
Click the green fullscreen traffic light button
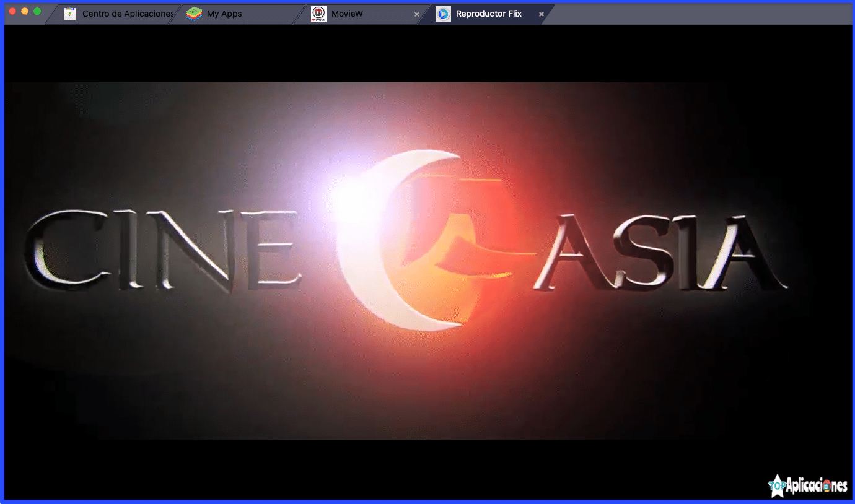click(x=38, y=11)
